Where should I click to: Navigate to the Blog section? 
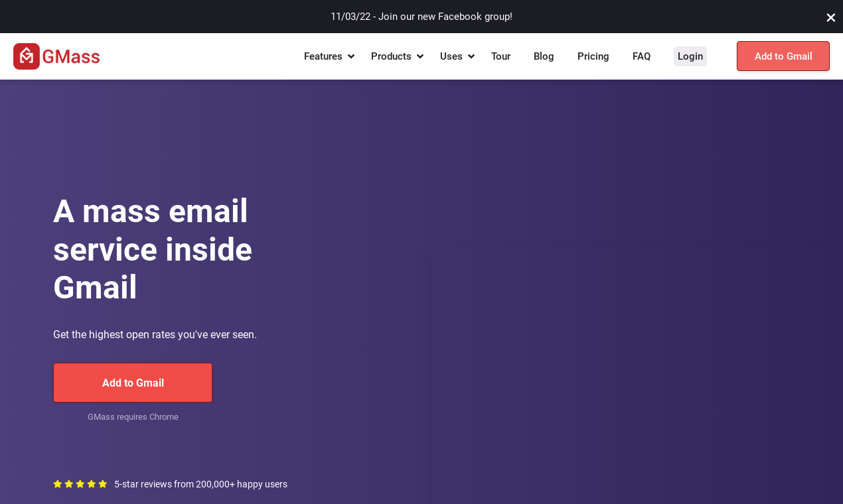544,56
